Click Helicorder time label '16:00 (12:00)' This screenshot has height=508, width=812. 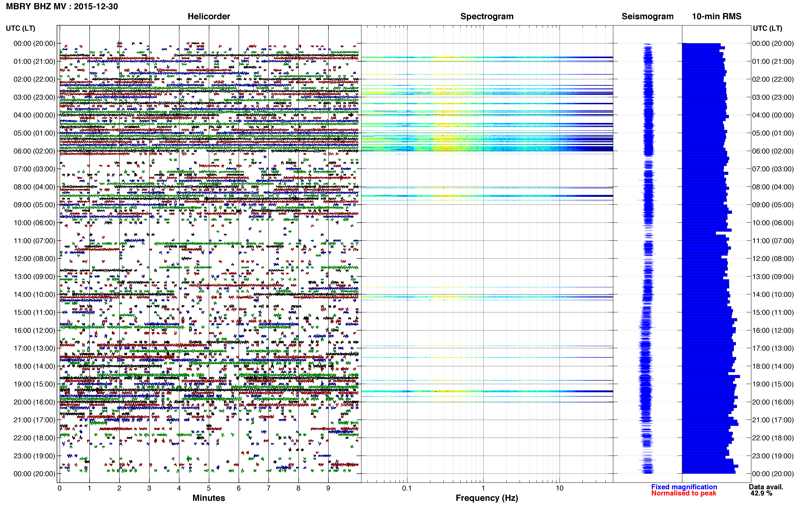click(34, 330)
